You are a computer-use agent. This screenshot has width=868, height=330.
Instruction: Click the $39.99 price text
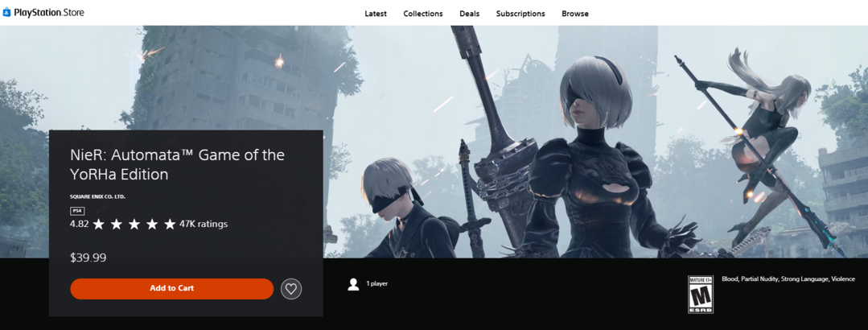(88, 258)
